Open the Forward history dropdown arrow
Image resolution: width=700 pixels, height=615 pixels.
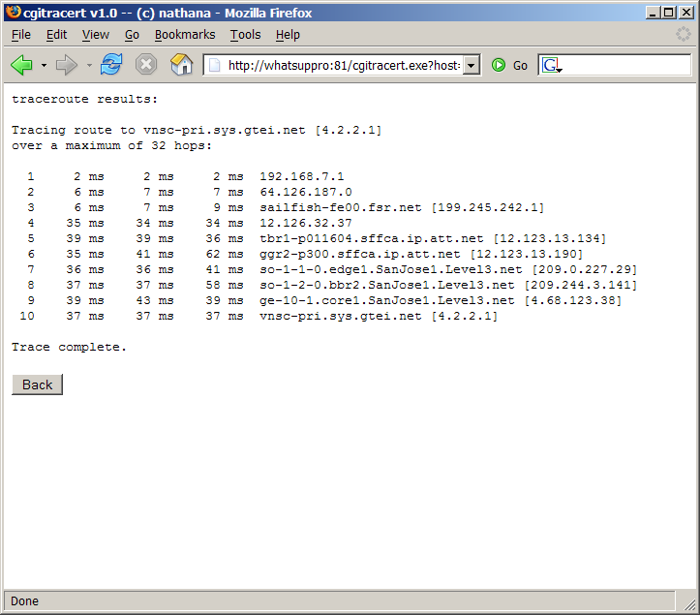click(89, 66)
